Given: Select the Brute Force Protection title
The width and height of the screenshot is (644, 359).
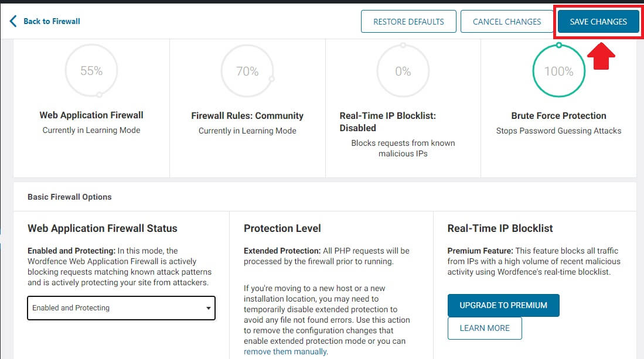Looking at the screenshot, I should (x=558, y=116).
